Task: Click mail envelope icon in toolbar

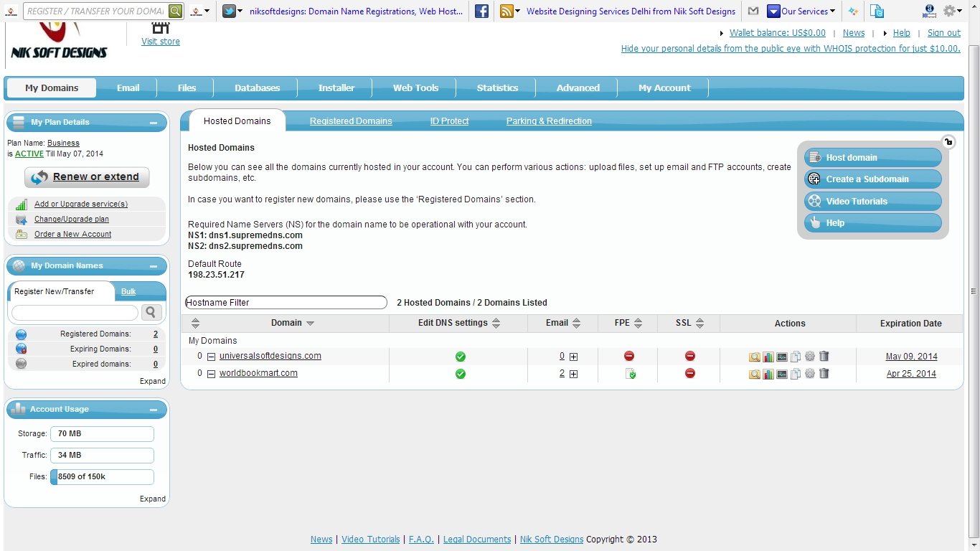Action: [x=753, y=11]
